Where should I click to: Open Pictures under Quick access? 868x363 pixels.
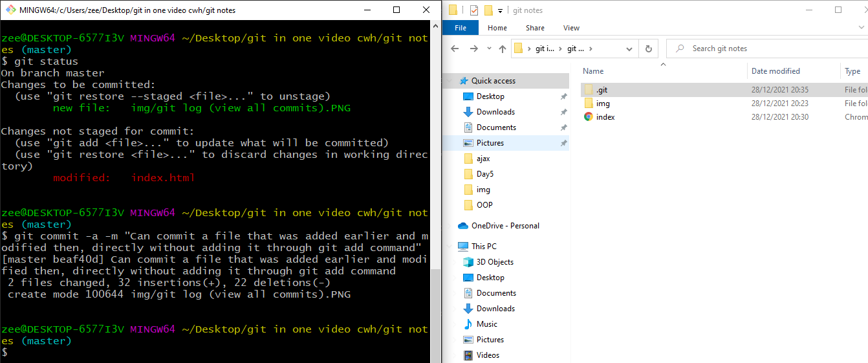pos(490,143)
